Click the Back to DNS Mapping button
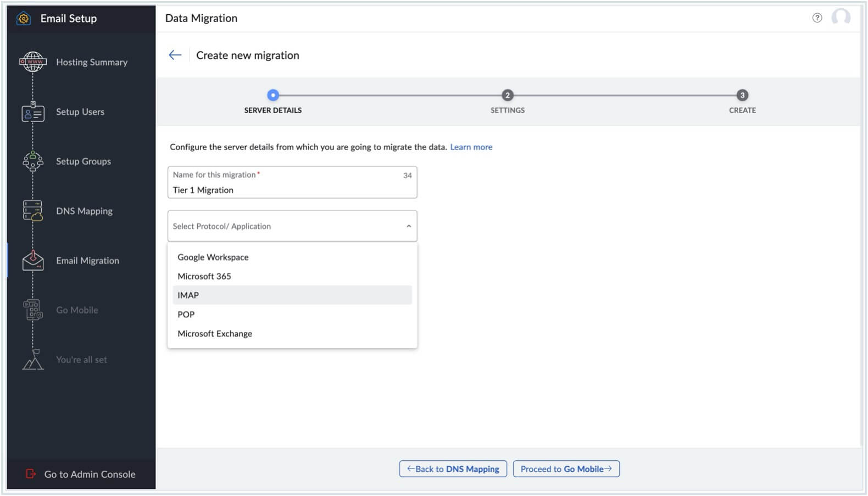 453,469
